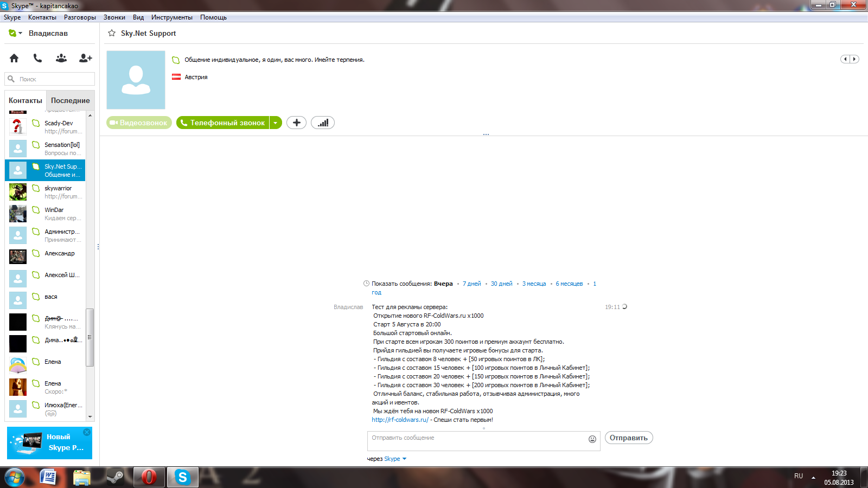Open Opera browser from the taskbar

(149, 477)
